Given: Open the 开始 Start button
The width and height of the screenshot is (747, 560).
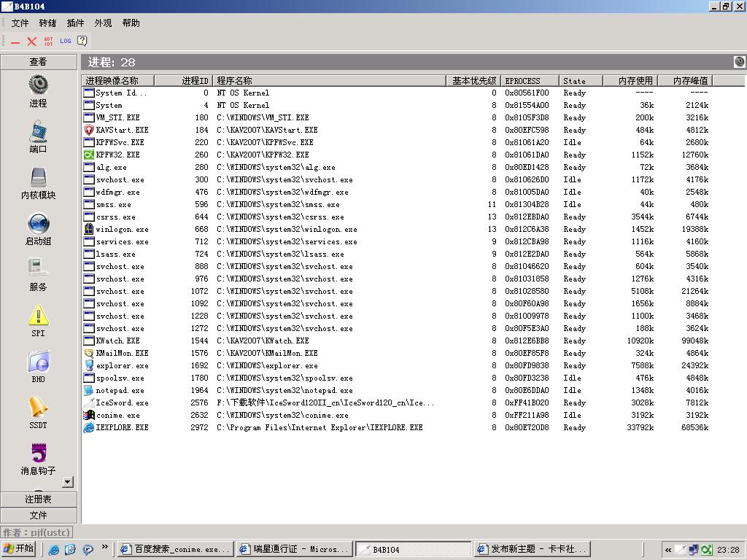Looking at the screenshot, I should coord(18,549).
